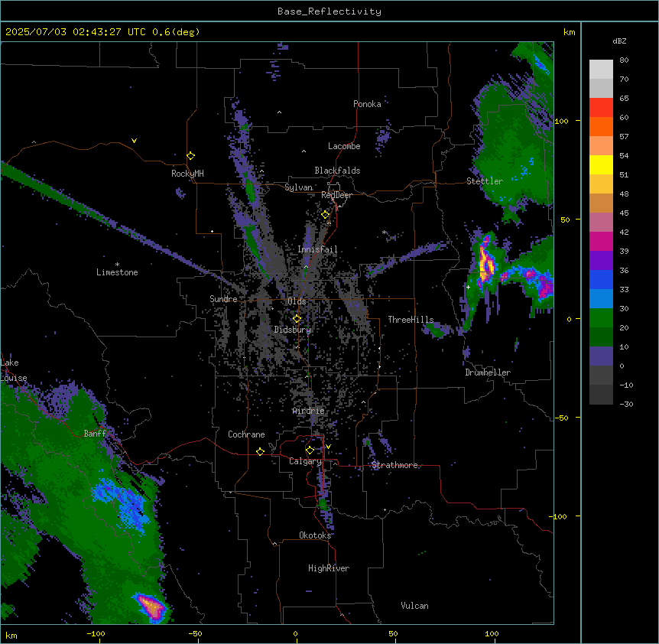Select the yellow diamond marker above Didsbury
The height and width of the screenshot is (644, 659).
coord(297,319)
